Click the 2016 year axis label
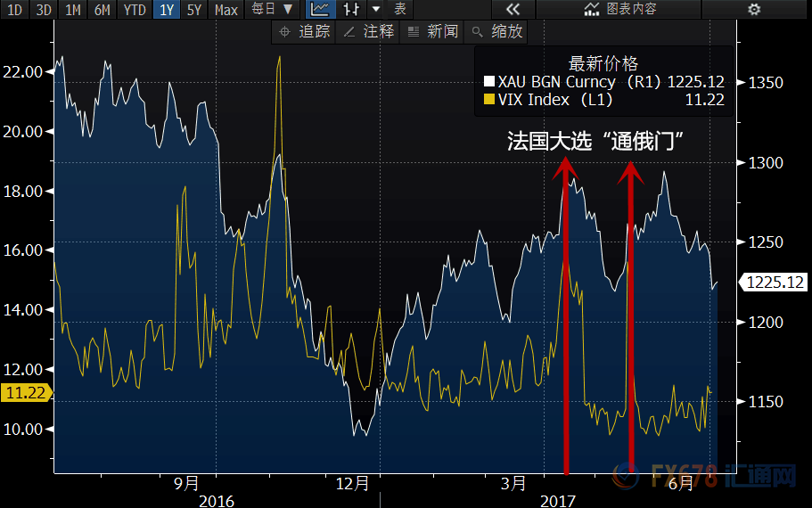Screen dimensions: 812x508 pos(217,501)
